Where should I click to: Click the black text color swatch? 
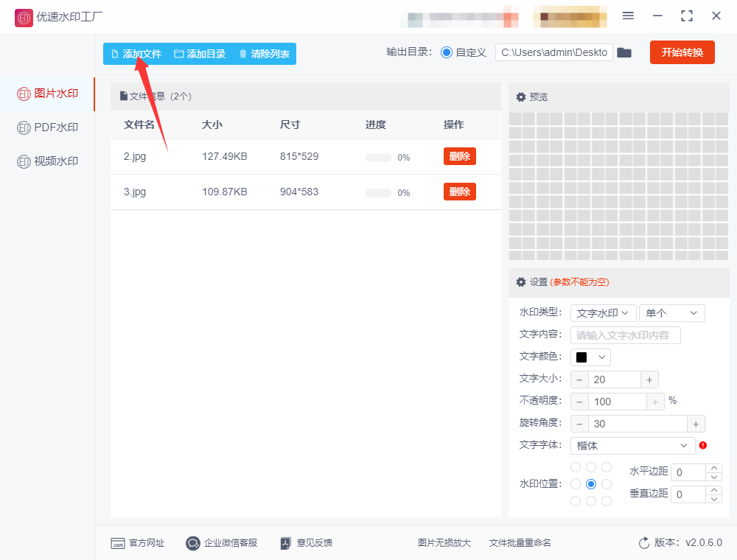click(x=581, y=357)
